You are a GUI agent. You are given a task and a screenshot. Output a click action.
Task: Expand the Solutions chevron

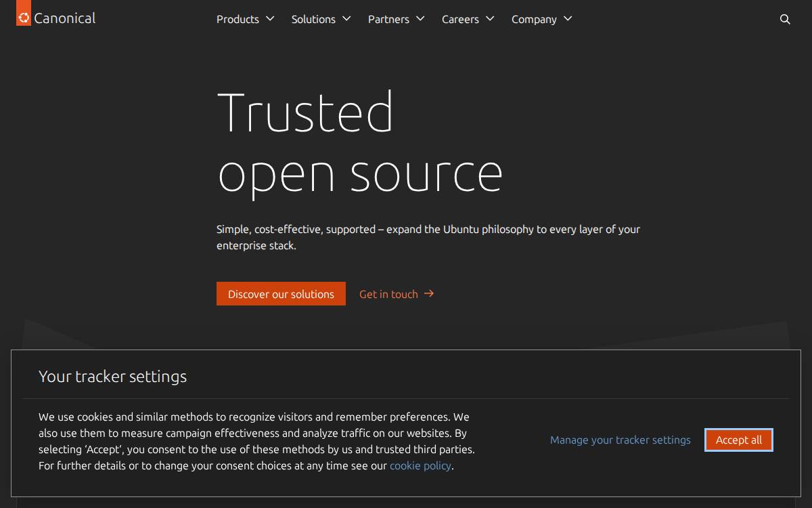point(346,19)
